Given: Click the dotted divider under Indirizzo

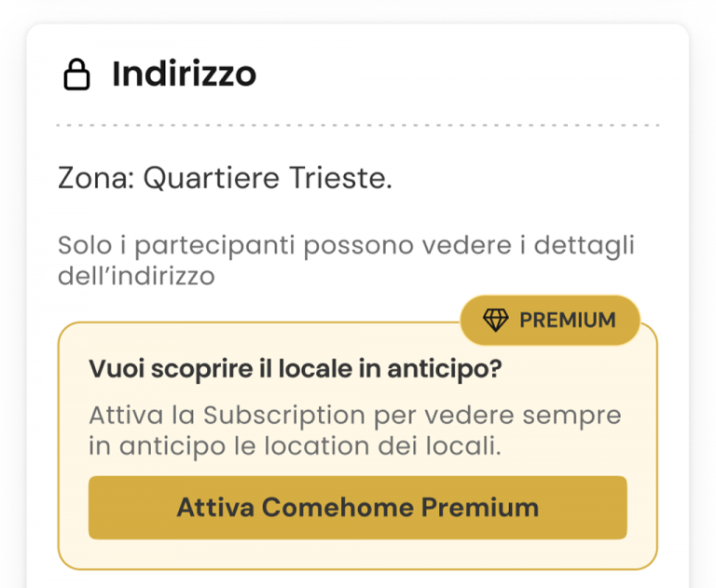Looking at the screenshot, I should tap(358, 124).
